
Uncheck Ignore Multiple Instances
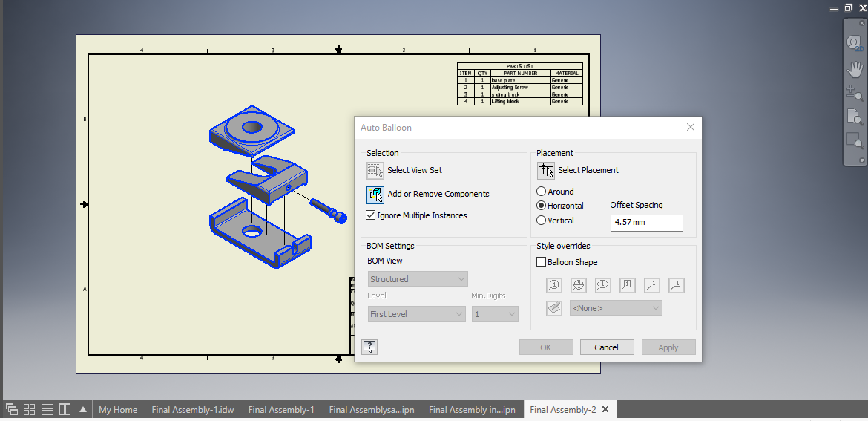[x=371, y=215]
